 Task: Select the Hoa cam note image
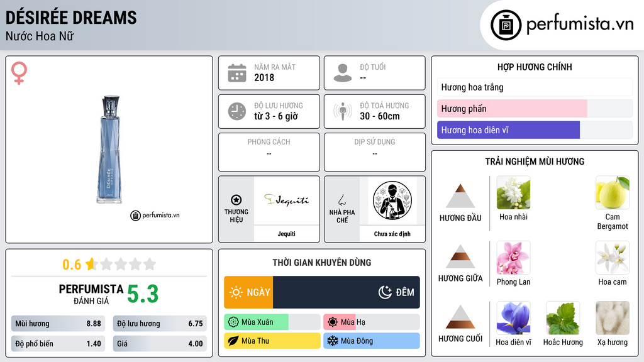[x=613, y=258]
